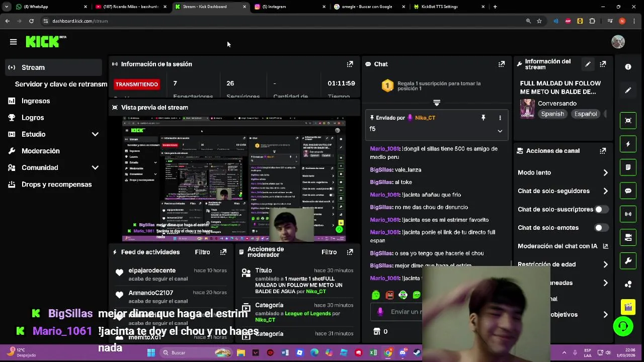The image size is (644, 362).
Task: Click the document note icon in right sidebar
Action: pos(628,167)
